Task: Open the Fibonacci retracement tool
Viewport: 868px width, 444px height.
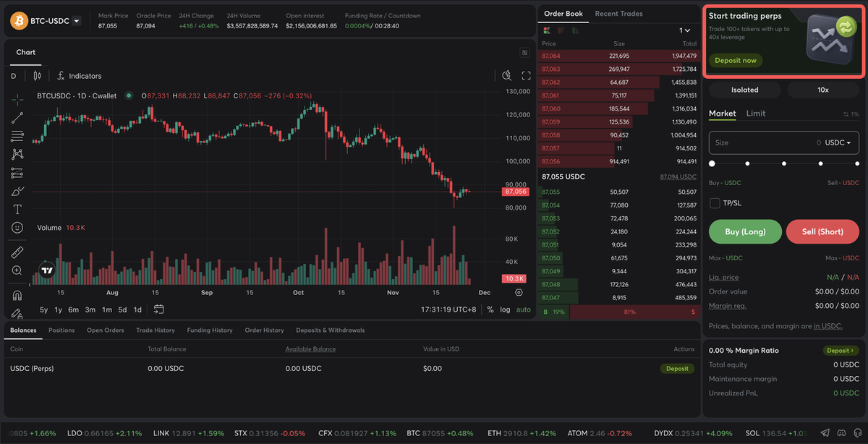Action: (17, 136)
